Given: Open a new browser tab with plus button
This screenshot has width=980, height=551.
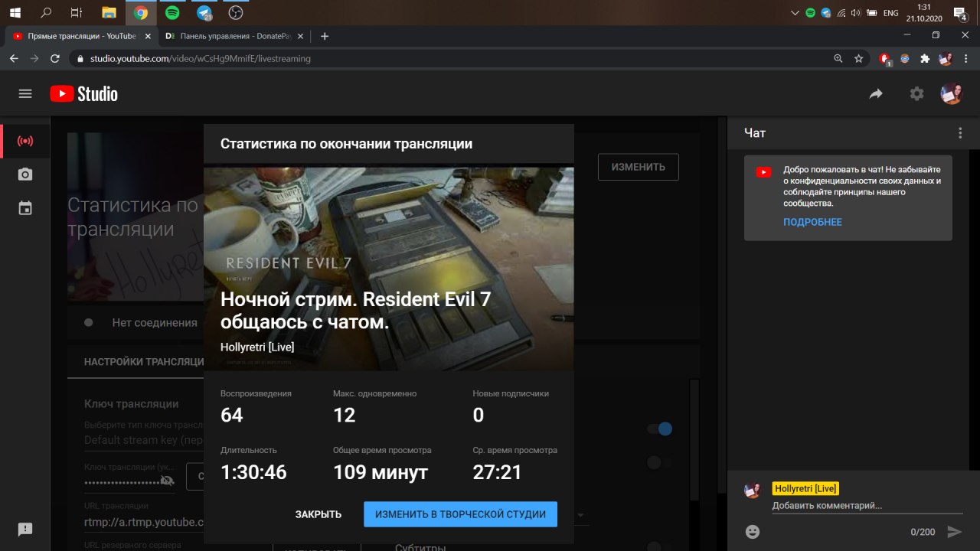Looking at the screenshot, I should pos(325,36).
